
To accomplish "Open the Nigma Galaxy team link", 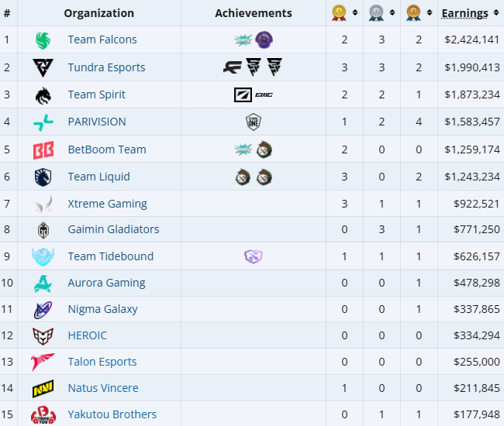I will 102,309.
